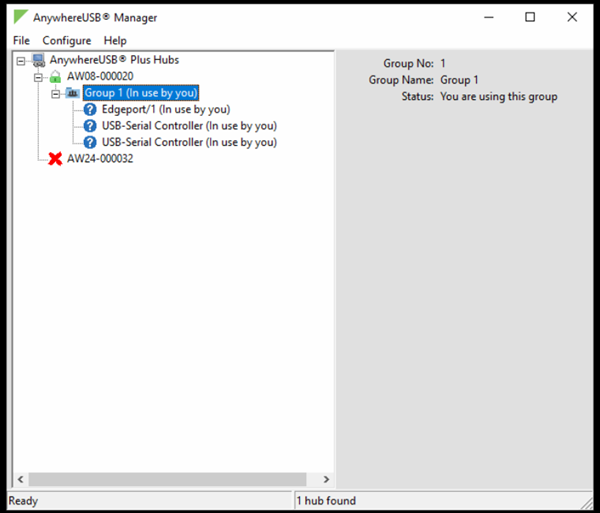Select the second USB-Serial Controller entry
The height and width of the screenshot is (513, 600).
pyautogui.click(x=189, y=142)
